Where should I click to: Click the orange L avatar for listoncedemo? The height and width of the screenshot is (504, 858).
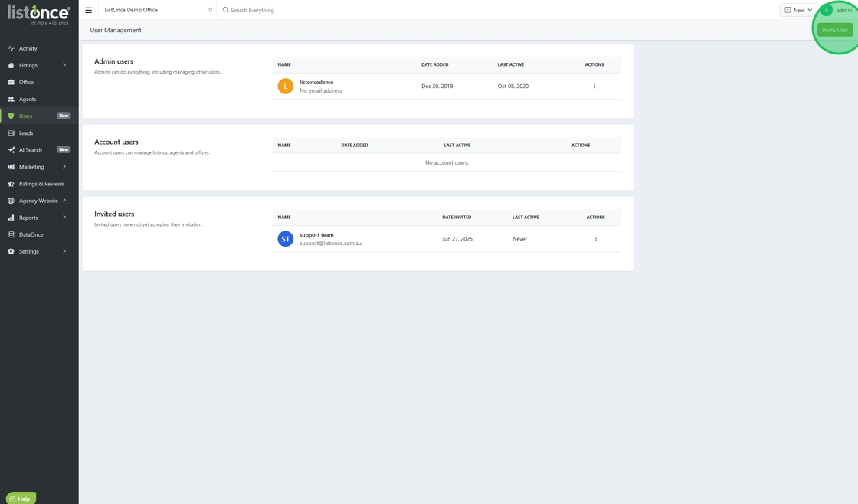click(285, 86)
